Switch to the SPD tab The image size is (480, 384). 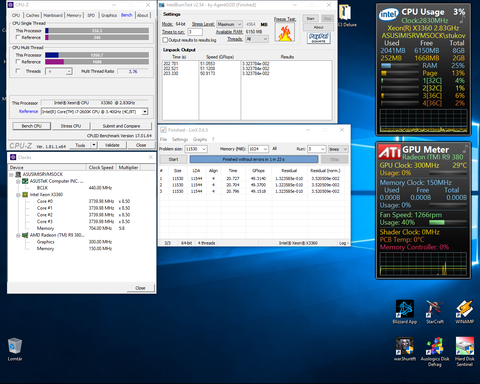click(91, 15)
